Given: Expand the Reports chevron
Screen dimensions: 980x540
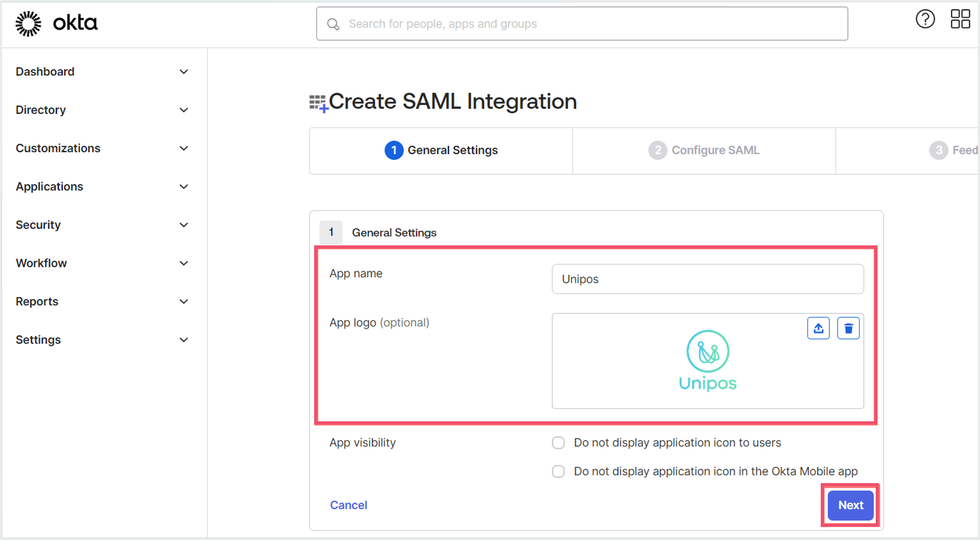Looking at the screenshot, I should pyautogui.click(x=184, y=301).
